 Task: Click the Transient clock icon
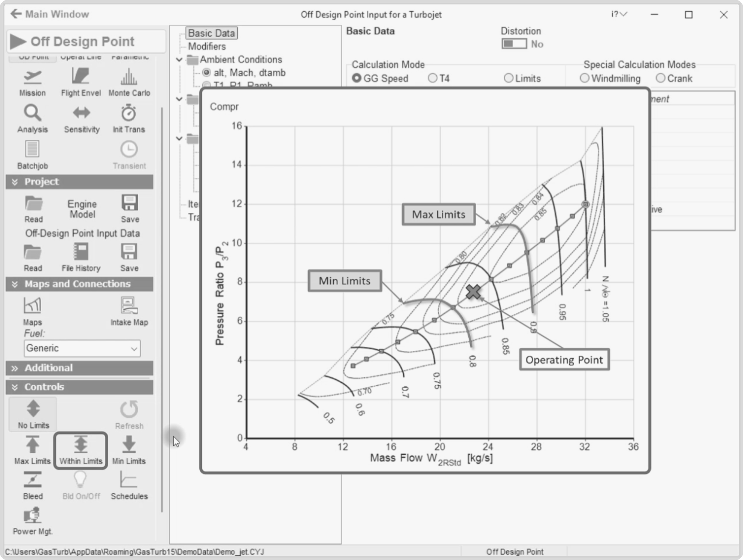click(129, 155)
